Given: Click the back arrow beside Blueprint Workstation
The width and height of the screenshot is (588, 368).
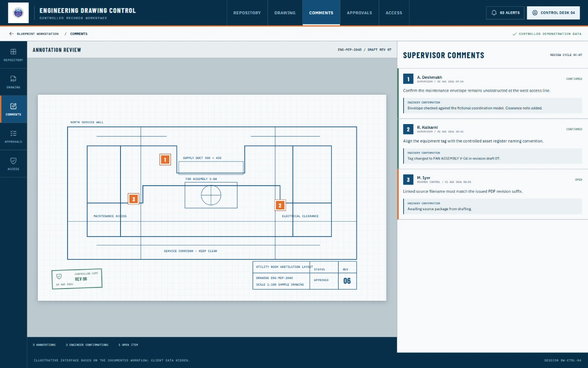Looking at the screenshot, I should 11,34.
